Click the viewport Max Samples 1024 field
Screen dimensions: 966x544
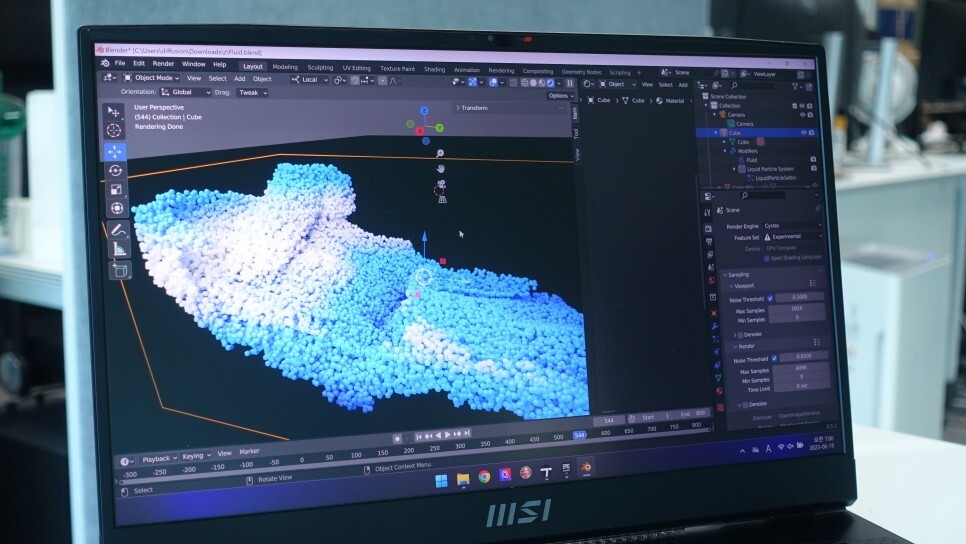797,308
